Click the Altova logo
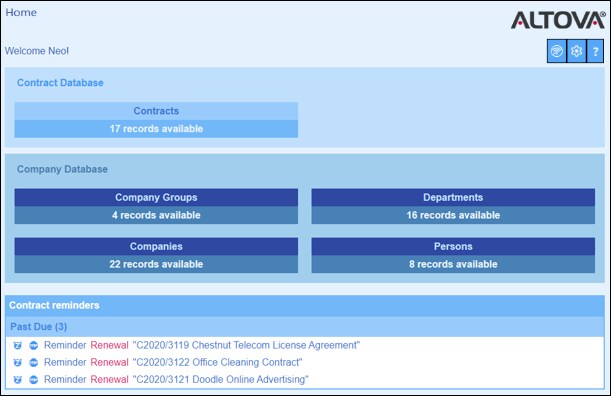This screenshot has width=611, height=396. pos(558,20)
